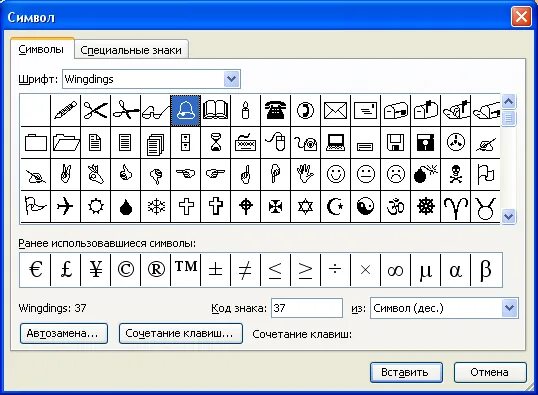Expand the Символ (дес.) code base dropdown
This screenshot has height=395, width=538.
click(x=510, y=308)
